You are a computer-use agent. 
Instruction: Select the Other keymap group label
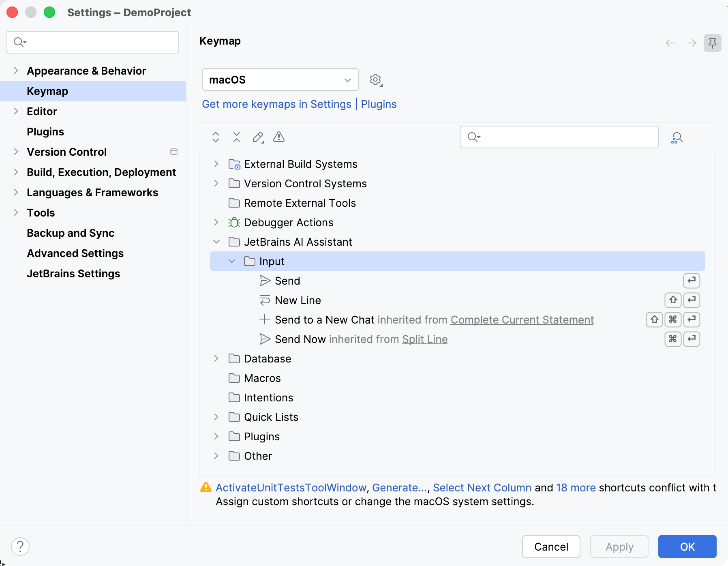click(x=258, y=456)
